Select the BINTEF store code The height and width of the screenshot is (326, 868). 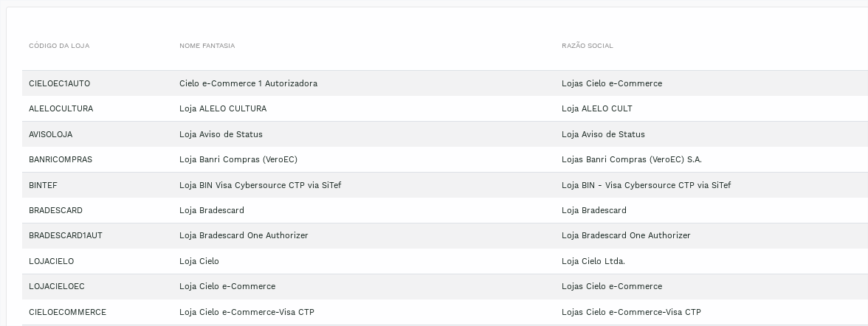pos(43,185)
